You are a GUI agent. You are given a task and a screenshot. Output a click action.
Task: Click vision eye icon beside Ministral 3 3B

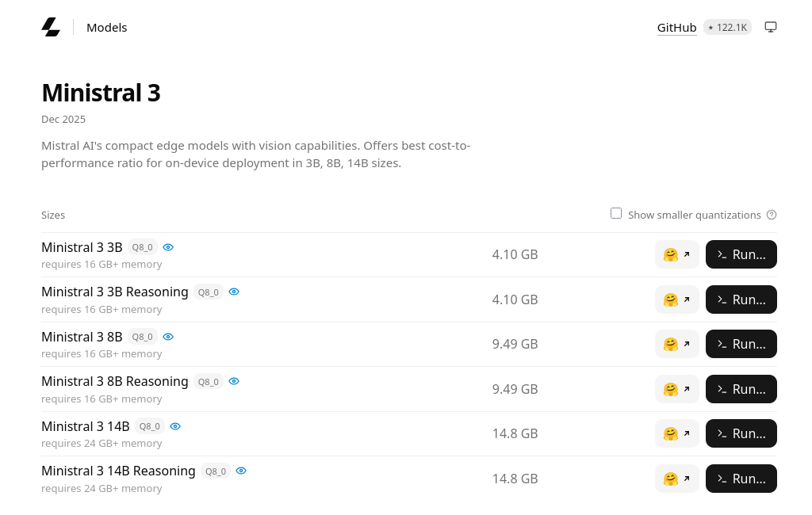click(168, 247)
